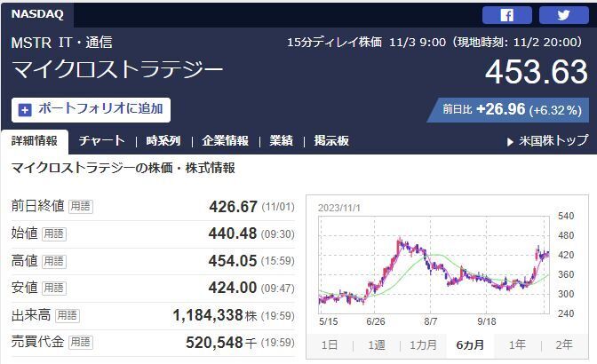This screenshot has width=597, height=364.
Task: Select the 1日 chart range
Action: coord(330,345)
